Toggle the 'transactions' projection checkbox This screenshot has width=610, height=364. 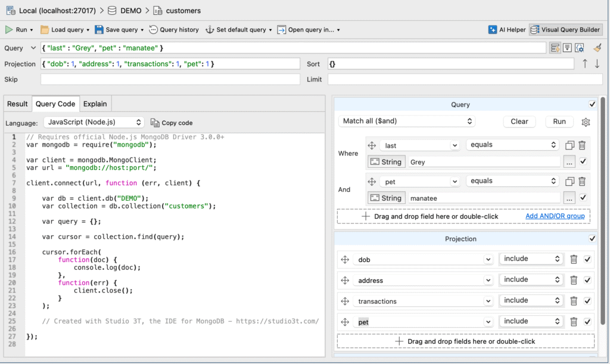587,301
